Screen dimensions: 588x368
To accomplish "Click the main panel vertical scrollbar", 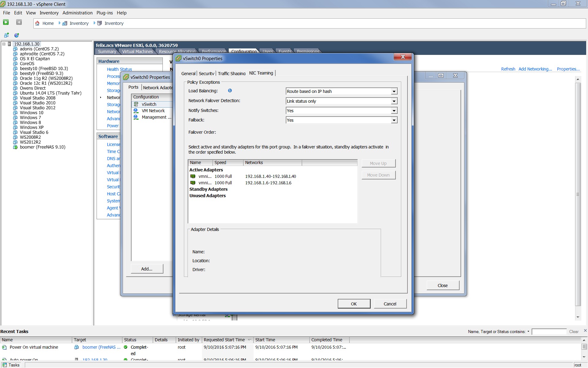I will (578, 194).
